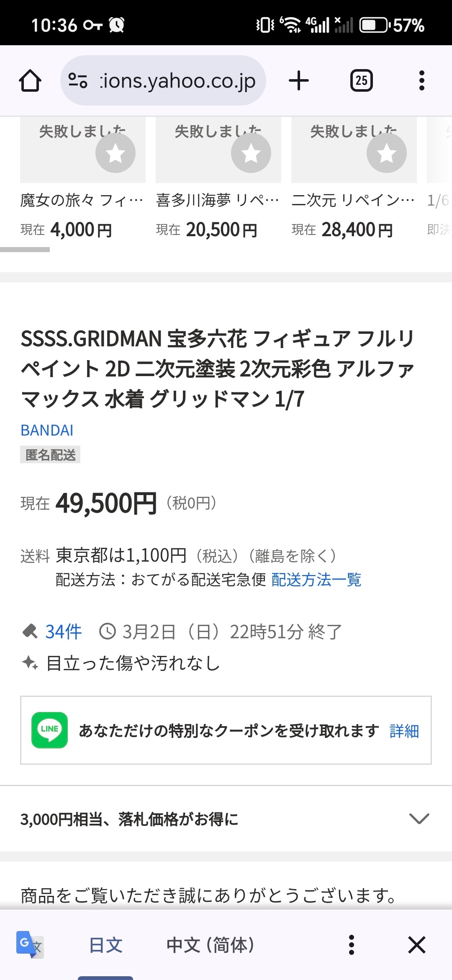Viewport: 452px width, 980px height.
Task: Open site settings icon in address bar
Action: 78,80
